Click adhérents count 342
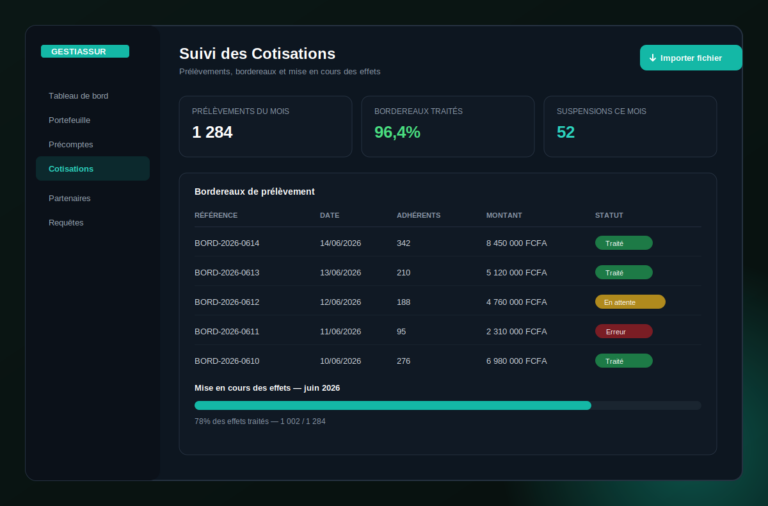 pos(404,243)
